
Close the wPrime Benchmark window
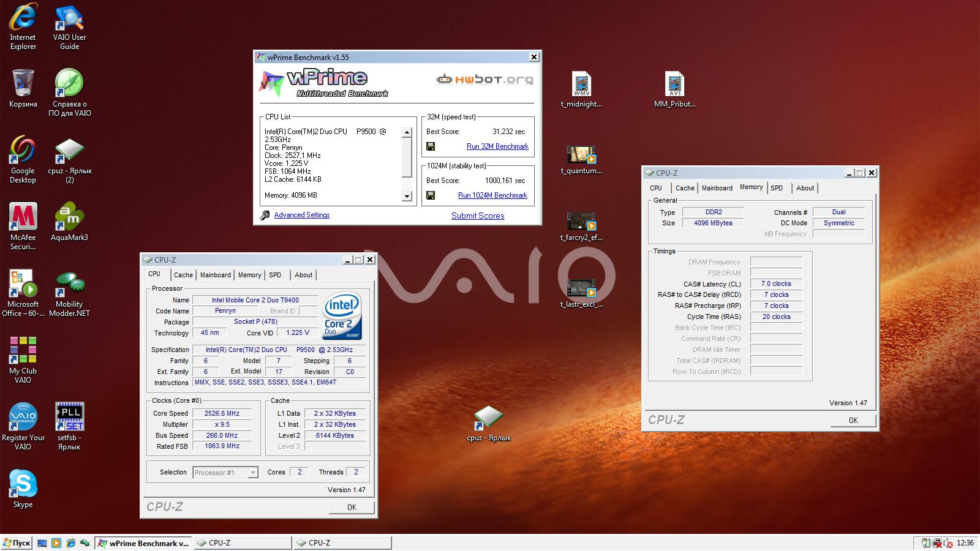pos(534,57)
